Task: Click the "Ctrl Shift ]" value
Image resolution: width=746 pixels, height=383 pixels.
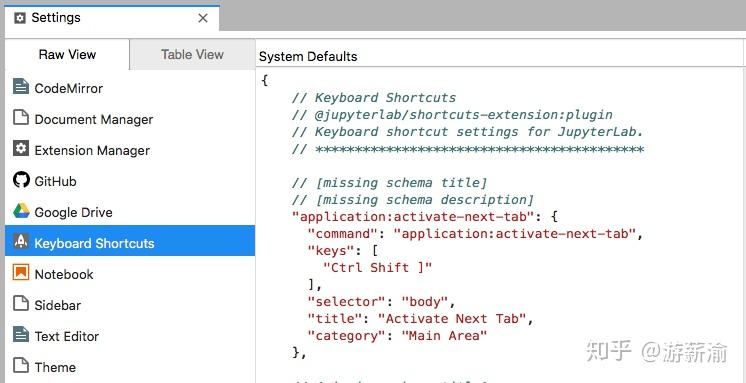Action: (x=377, y=268)
